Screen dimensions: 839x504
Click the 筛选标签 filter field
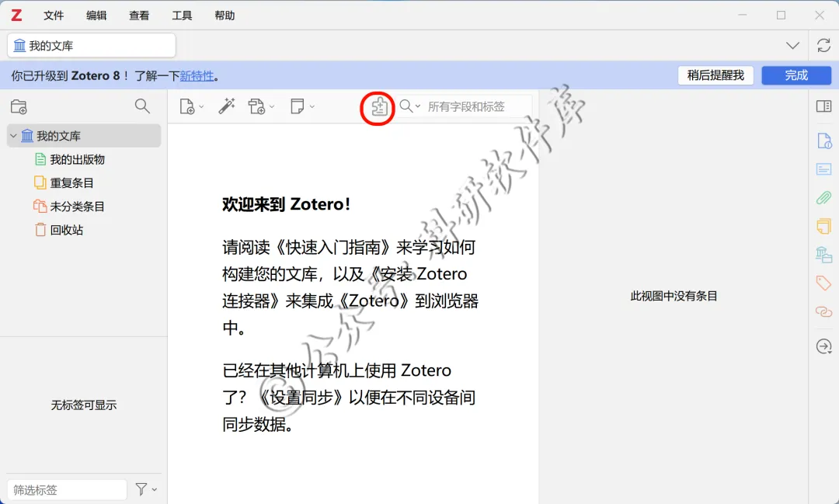pos(67,489)
